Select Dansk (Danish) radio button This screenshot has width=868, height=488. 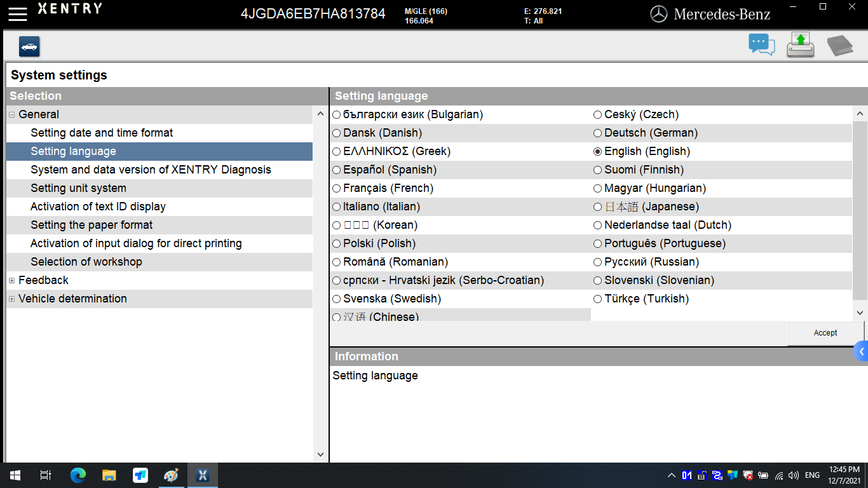(x=337, y=133)
